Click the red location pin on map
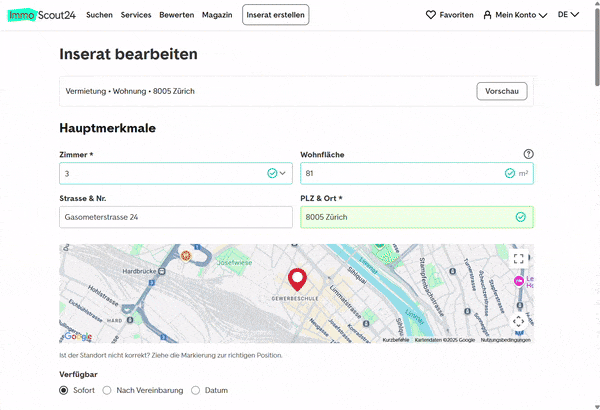This screenshot has width=600, height=410. [297, 279]
